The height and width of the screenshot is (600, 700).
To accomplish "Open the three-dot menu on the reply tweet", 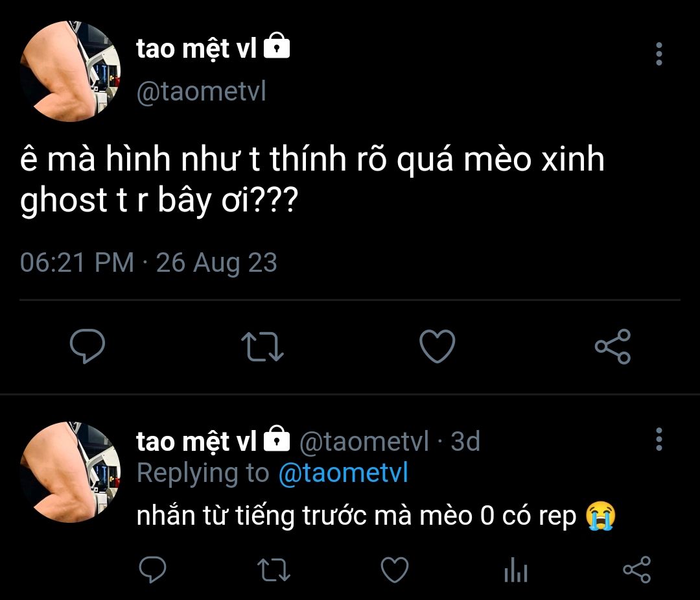I will click(x=659, y=439).
